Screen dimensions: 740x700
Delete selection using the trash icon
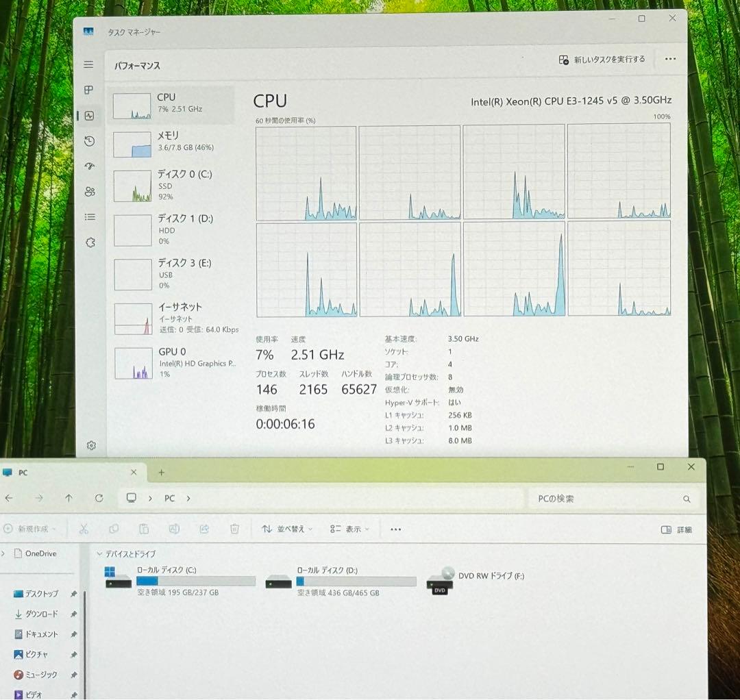tap(234, 529)
